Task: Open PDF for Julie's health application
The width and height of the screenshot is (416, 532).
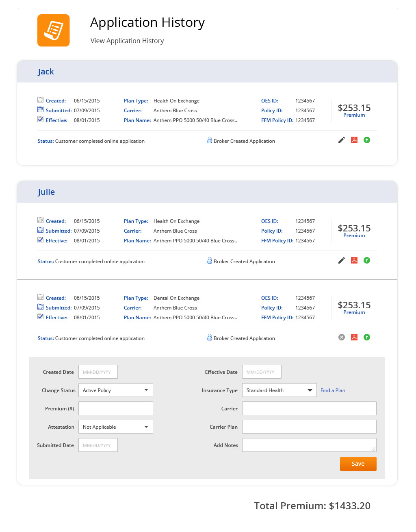Action: [x=354, y=260]
